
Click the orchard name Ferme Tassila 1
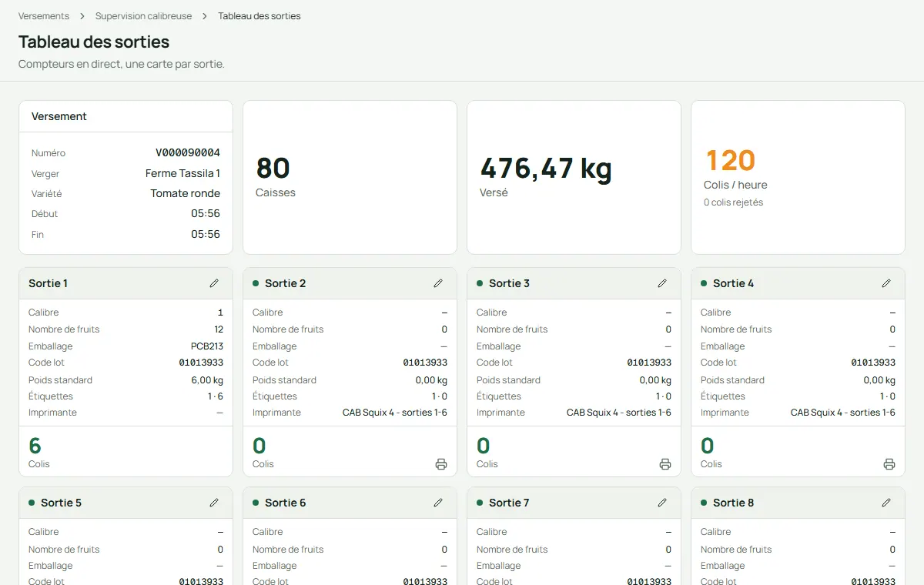tap(182, 173)
